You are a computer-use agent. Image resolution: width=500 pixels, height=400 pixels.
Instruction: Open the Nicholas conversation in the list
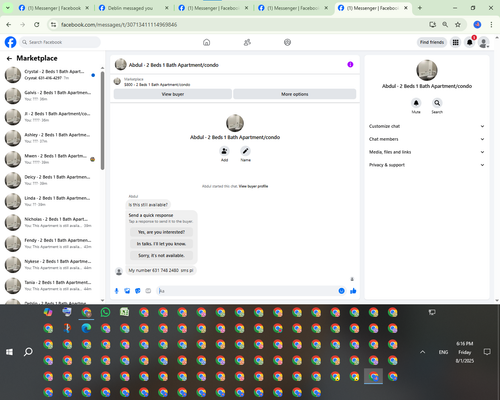(50, 222)
